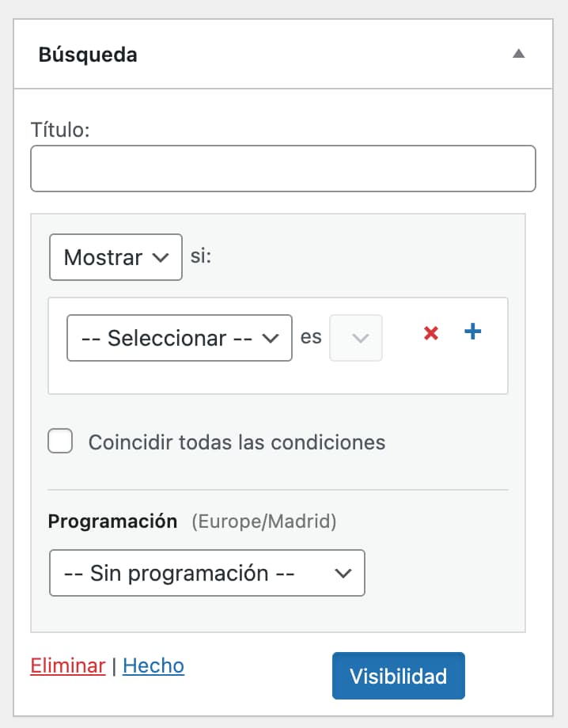Click the si: label next to Mostrar
Image resolution: width=568 pixels, height=728 pixels.
pyautogui.click(x=199, y=256)
